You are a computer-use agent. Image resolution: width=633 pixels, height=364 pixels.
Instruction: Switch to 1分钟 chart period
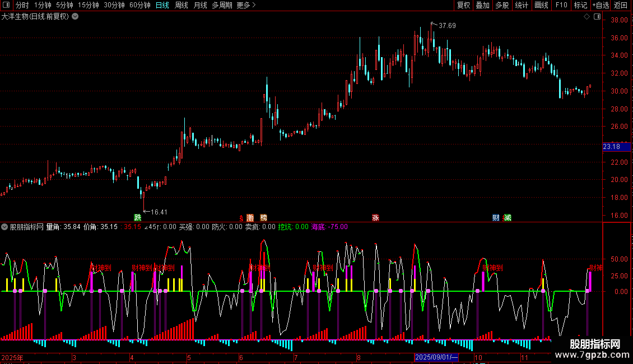tap(43, 5)
